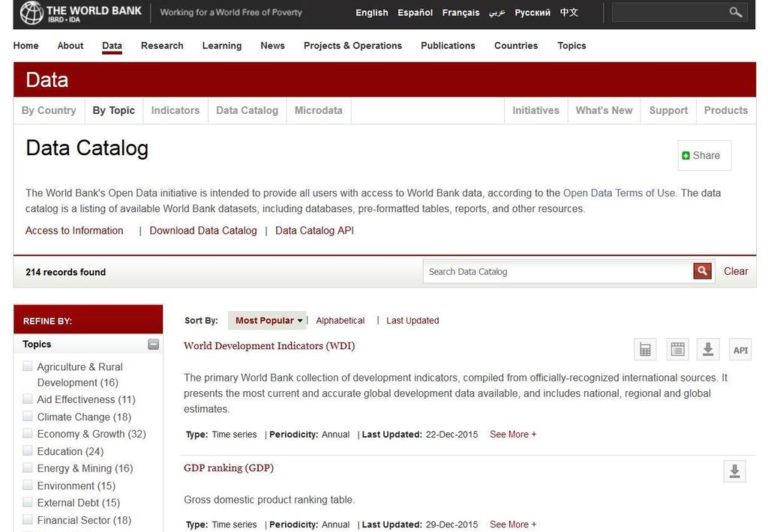The height and width of the screenshot is (532, 768).
Task: Sort results by Alphabetical
Action: tap(340, 321)
